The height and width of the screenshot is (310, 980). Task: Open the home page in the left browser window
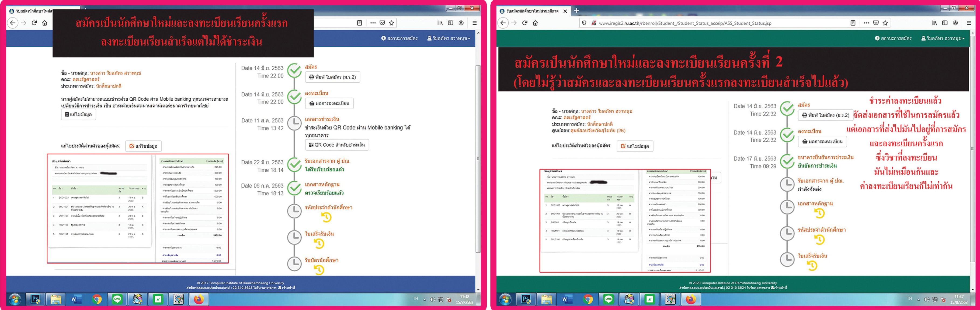coord(45,23)
